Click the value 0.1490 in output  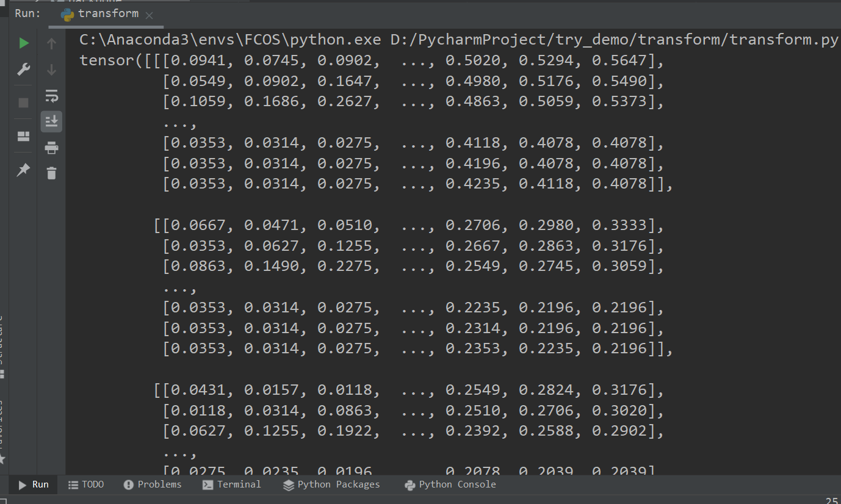[x=272, y=267]
